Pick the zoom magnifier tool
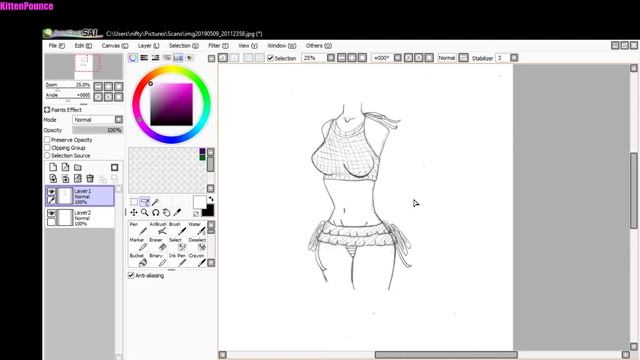This screenshot has height=360, width=640. coord(144,212)
